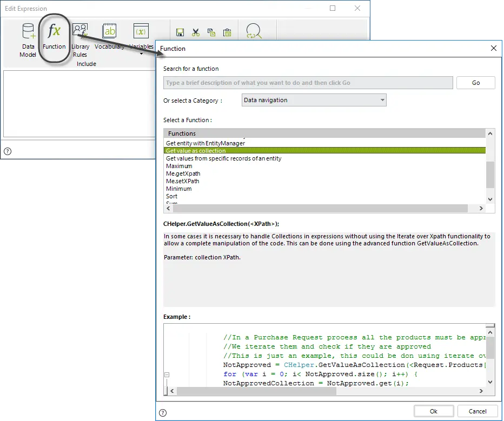Close the Function dialog

click(x=494, y=48)
